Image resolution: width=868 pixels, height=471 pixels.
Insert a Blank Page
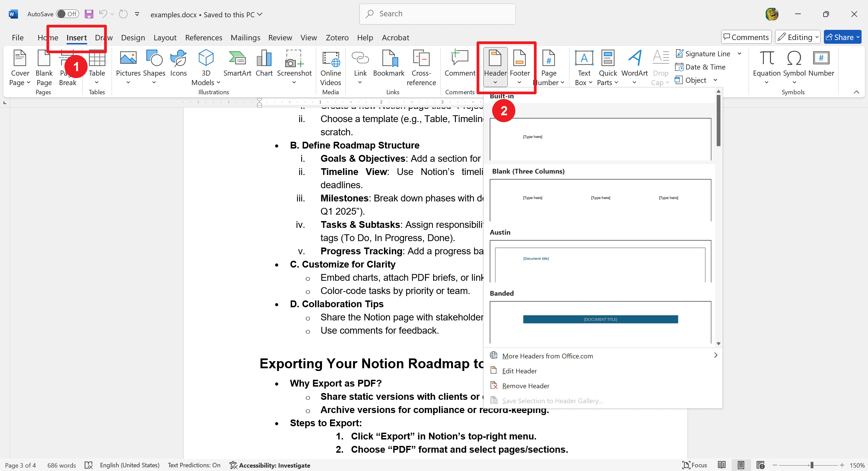pyautogui.click(x=44, y=68)
